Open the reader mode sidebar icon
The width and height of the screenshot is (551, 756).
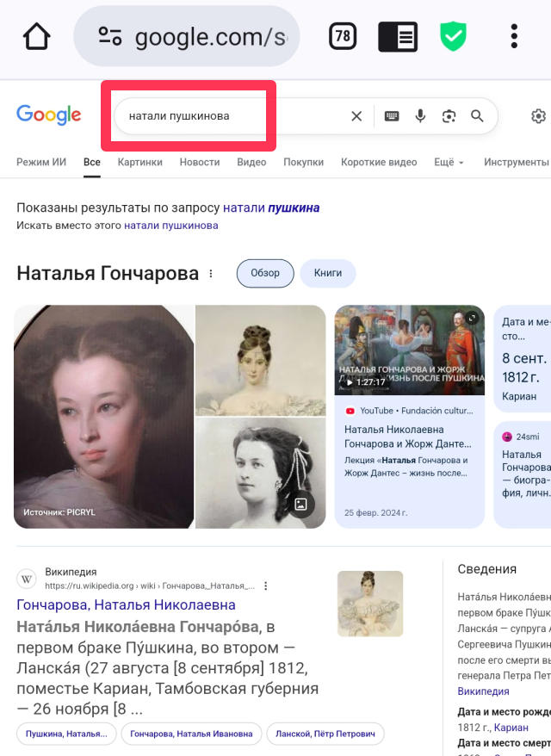[x=398, y=37]
